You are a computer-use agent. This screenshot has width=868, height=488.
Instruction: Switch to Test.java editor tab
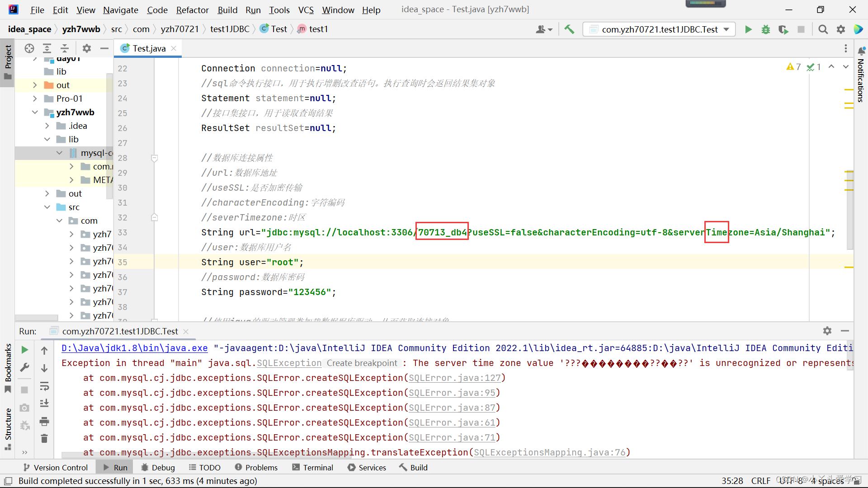tap(149, 48)
